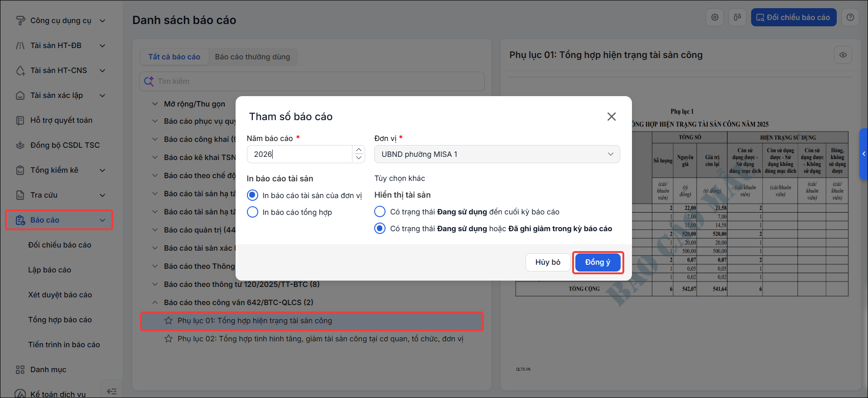Click the Báo cáo sidebar icon
Image resolution: width=868 pixels, height=398 pixels.
(x=20, y=220)
